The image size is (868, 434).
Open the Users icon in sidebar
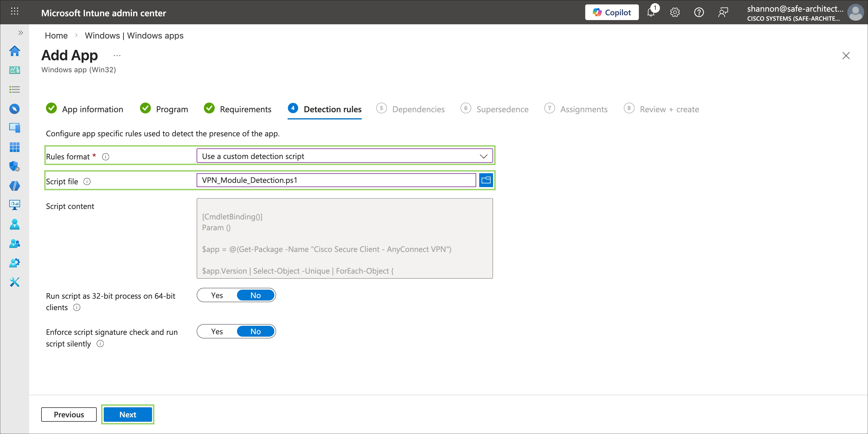pos(14,224)
